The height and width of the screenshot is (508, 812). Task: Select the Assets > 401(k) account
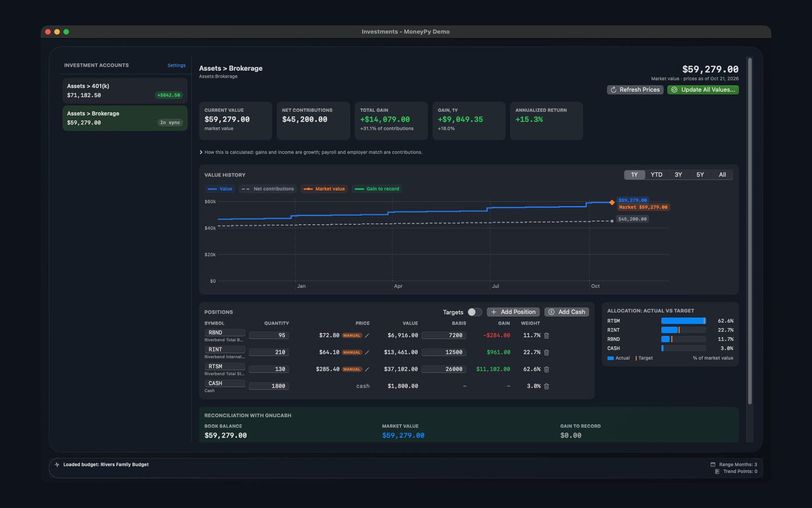point(125,90)
